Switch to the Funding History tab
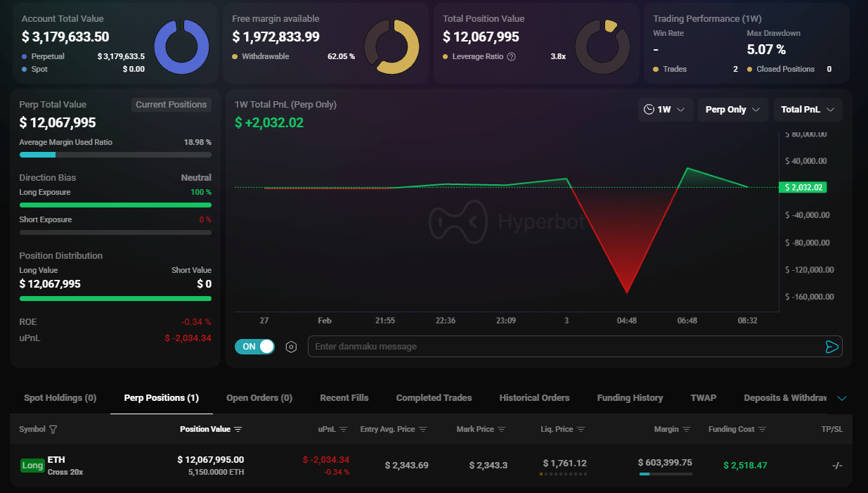Screen dimensions: 868x493 click(x=630, y=398)
